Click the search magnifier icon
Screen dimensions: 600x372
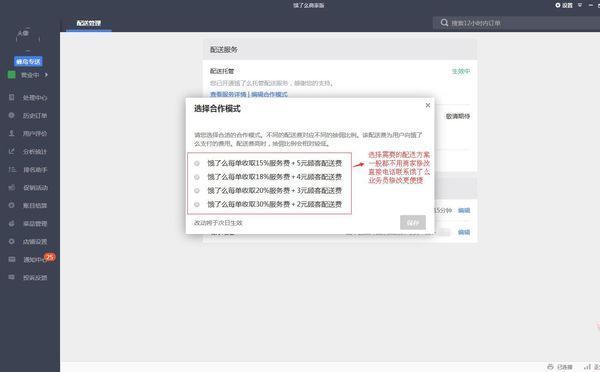point(444,23)
